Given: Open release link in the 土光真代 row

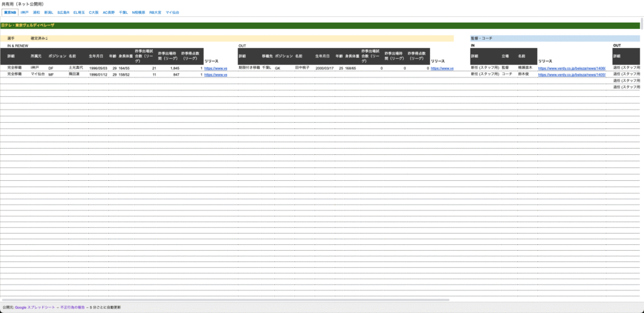Looking at the screenshot, I should click(216, 68).
